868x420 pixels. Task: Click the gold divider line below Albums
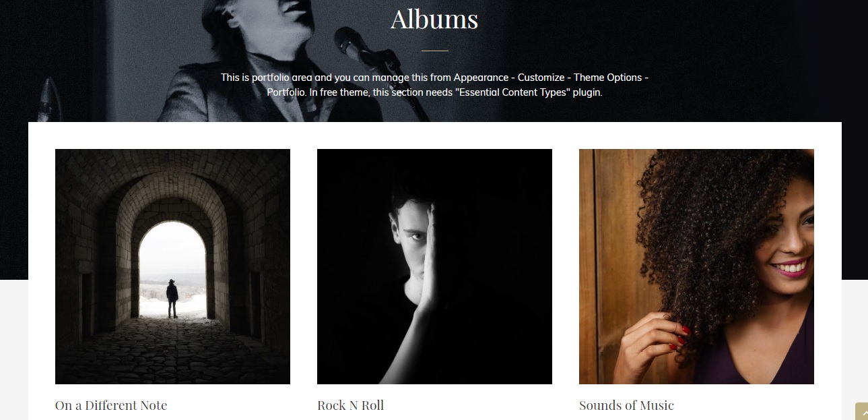434,51
